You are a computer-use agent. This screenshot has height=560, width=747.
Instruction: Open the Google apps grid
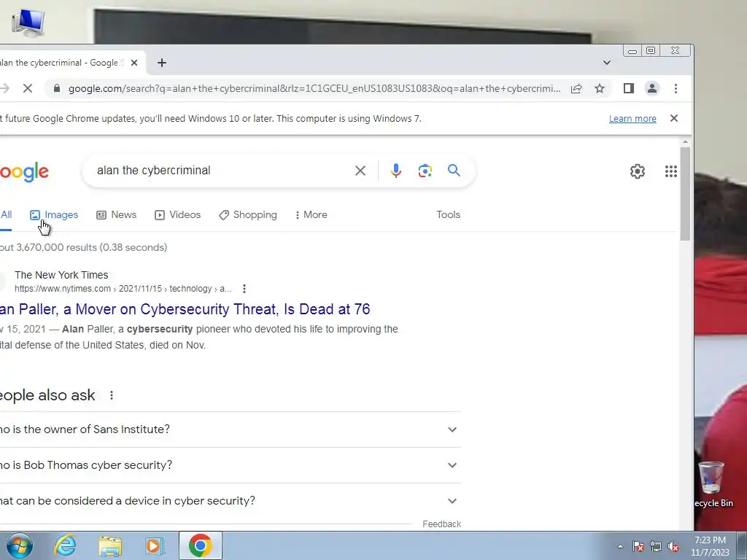[x=671, y=171]
